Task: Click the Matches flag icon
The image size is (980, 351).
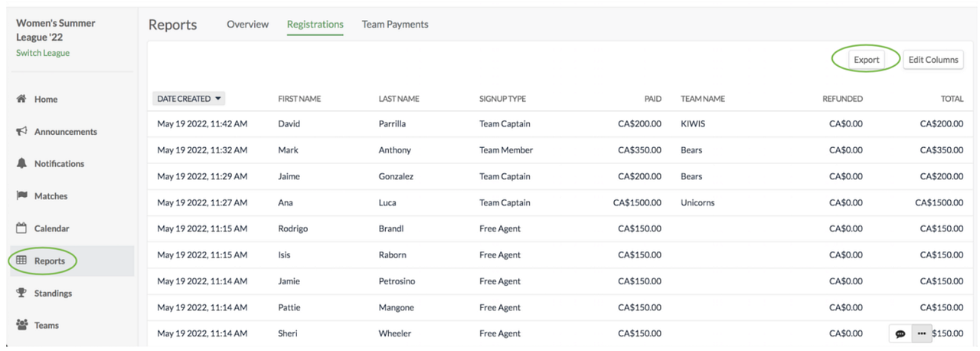Action: 21,196
